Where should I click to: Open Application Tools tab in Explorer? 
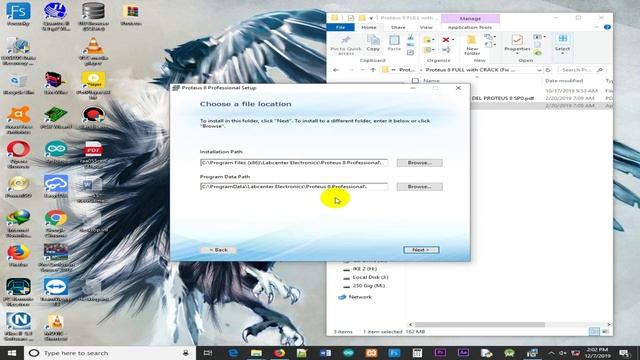pyautogui.click(x=470, y=27)
